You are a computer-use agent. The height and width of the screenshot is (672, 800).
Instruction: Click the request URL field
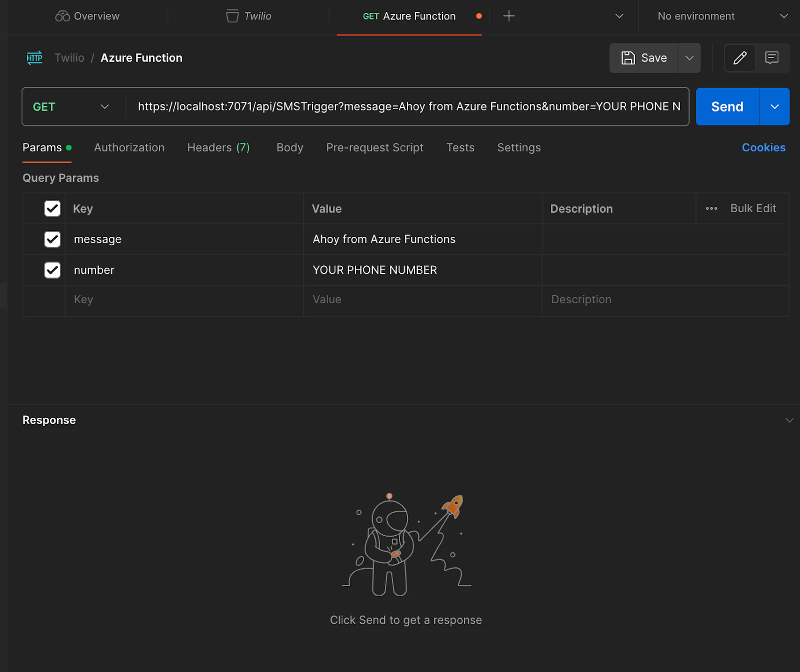tap(408, 107)
